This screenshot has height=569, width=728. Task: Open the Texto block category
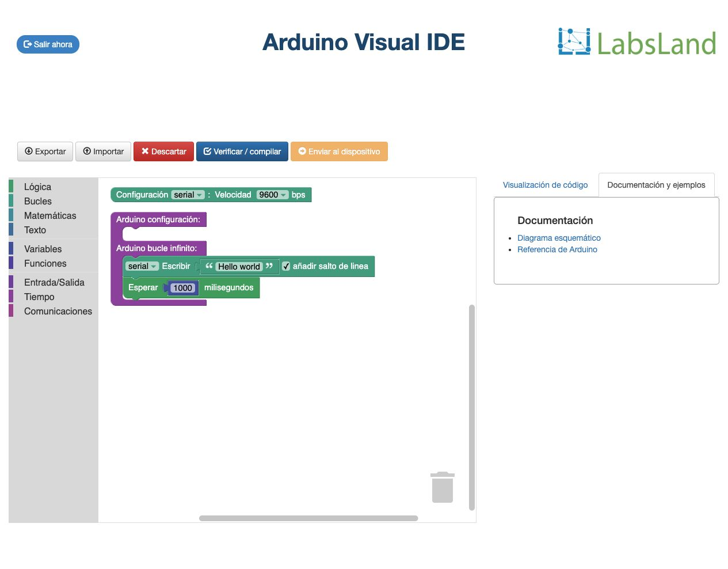(54, 230)
